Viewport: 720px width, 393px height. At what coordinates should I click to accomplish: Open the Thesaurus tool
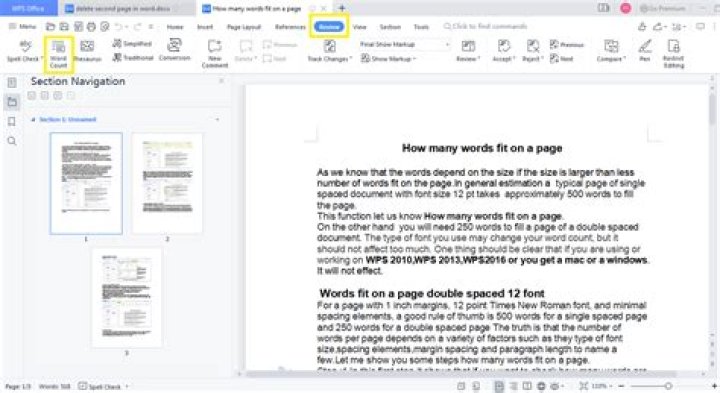tap(87, 51)
